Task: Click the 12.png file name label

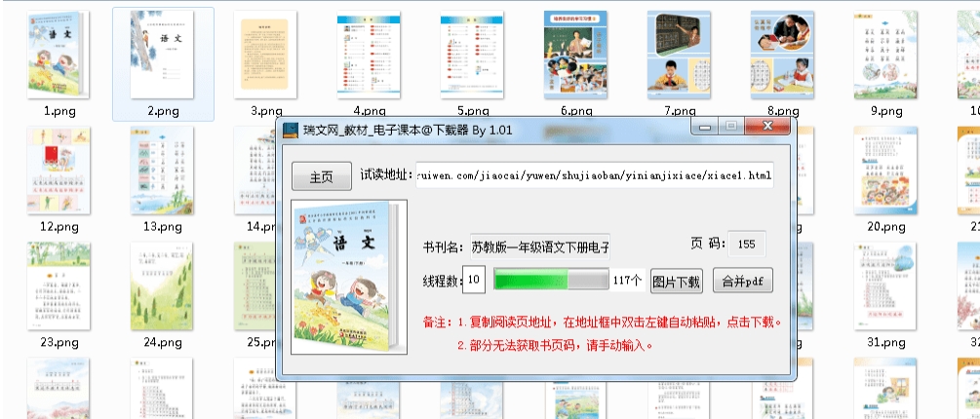Action: coord(59,227)
